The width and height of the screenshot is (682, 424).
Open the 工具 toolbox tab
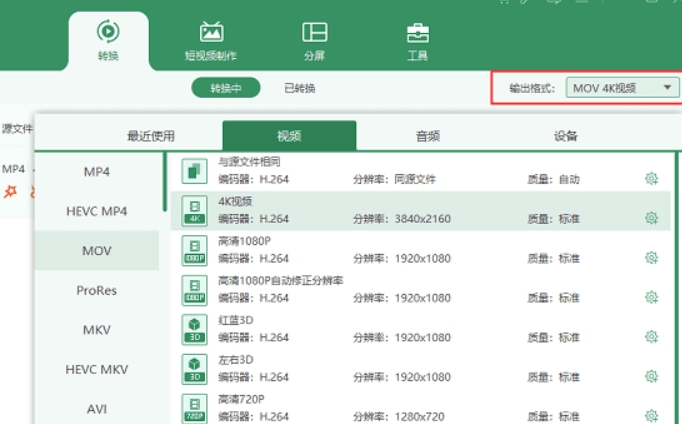point(418,41)
